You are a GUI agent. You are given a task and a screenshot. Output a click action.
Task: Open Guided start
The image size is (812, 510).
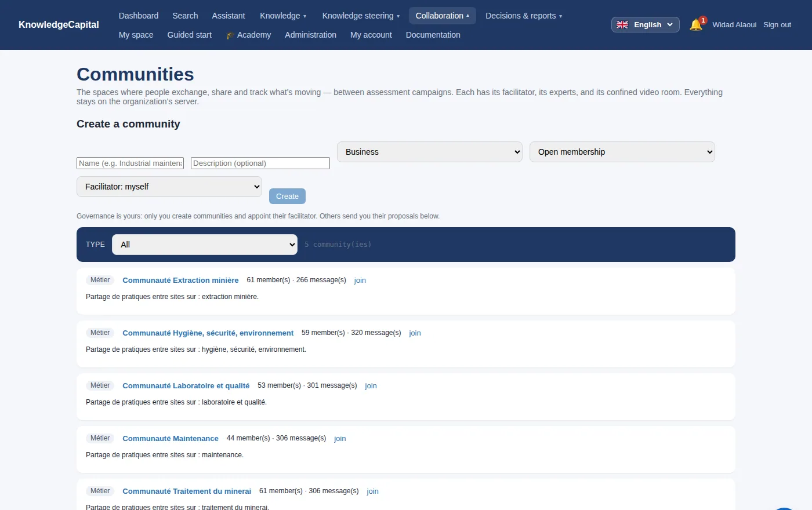click(x=190, y=35)
